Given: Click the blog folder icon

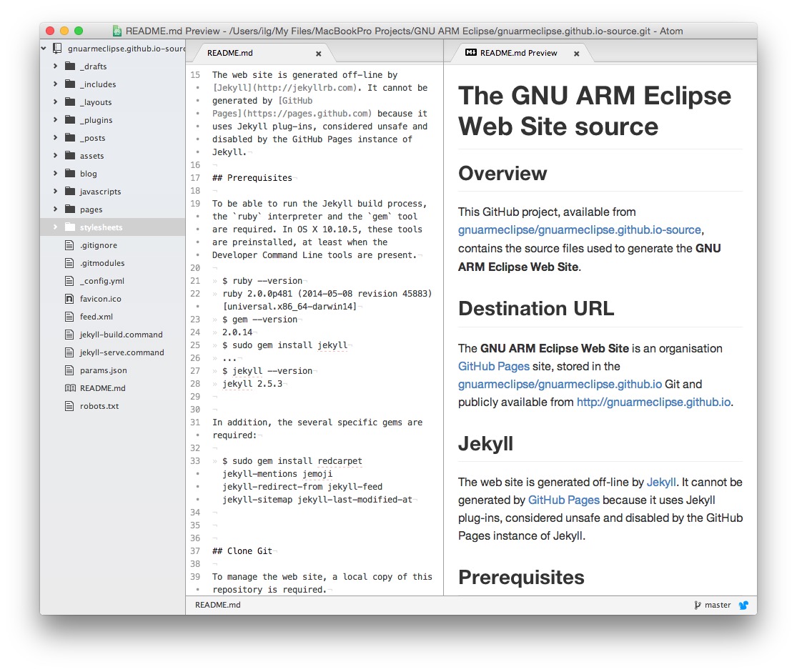Looking at the screenshot, I should pyautogui.click(x=70, y=173).
